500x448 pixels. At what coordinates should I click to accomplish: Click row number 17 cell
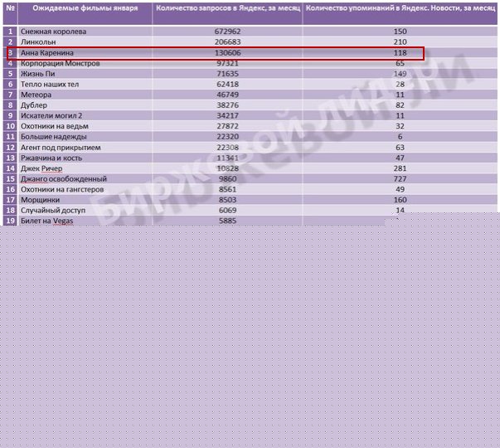10,200
